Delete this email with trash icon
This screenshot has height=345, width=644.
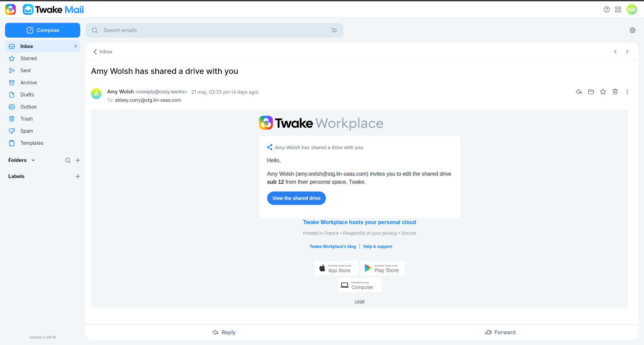click(x=615, y=92)
